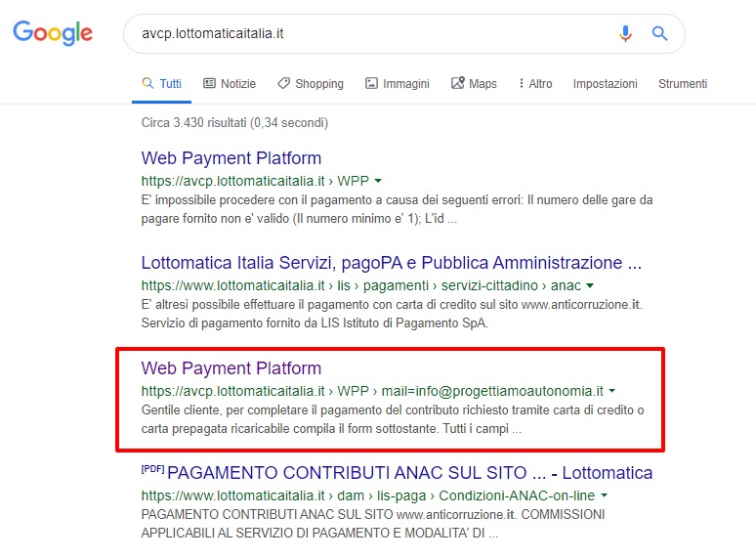
Task: Expand dropdown arrow after anac URL breadcrumb
Action: (590, 285)
